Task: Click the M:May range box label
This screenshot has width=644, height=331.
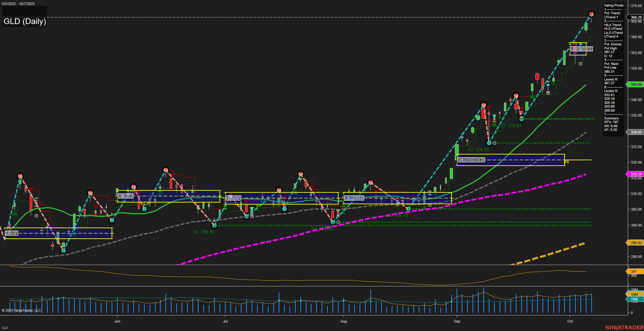Action: [x=11, y=233]
